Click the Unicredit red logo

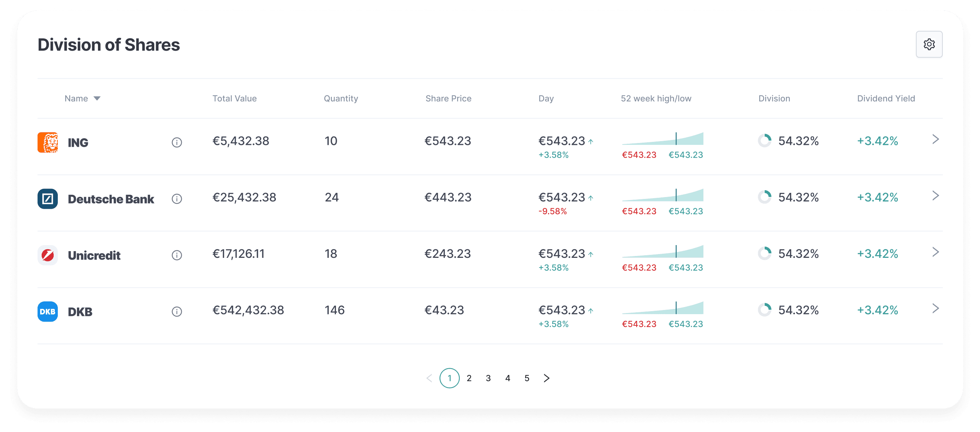tap(48, 255)
